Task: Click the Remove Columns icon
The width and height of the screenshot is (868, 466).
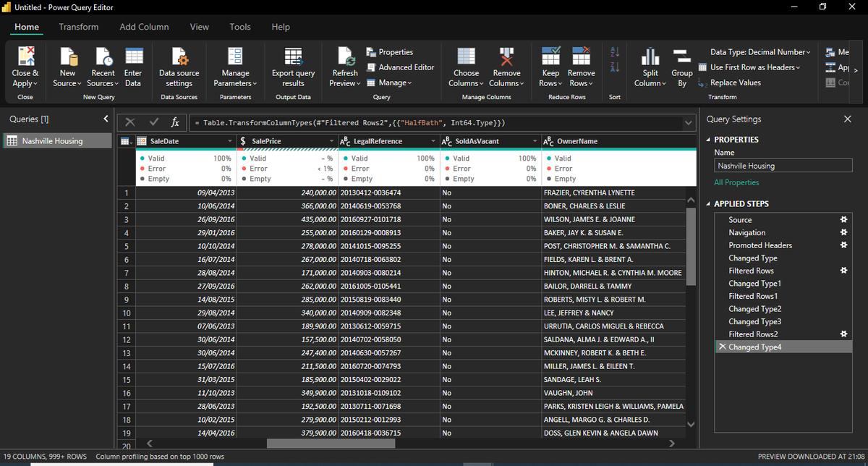Action: (x=506, y=56)
